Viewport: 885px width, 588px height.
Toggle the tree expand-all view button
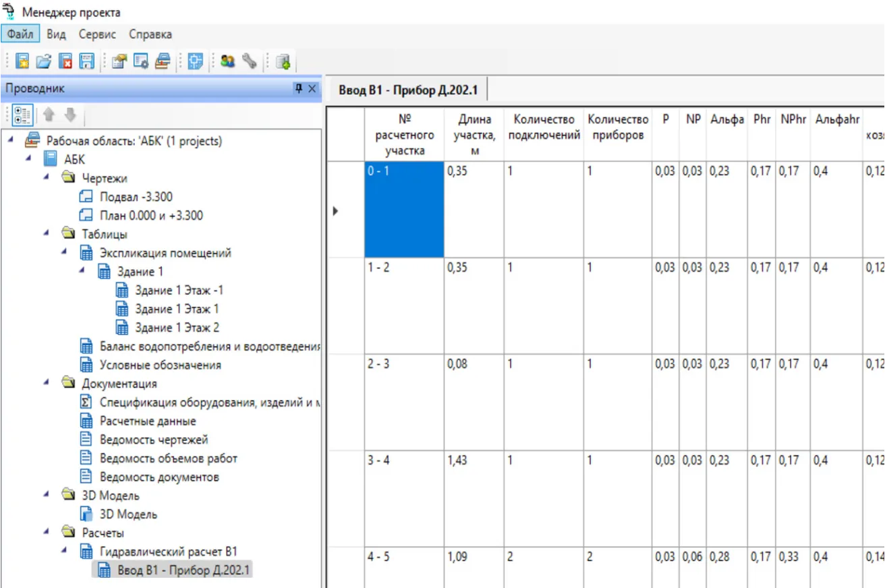tap(22, 115)
